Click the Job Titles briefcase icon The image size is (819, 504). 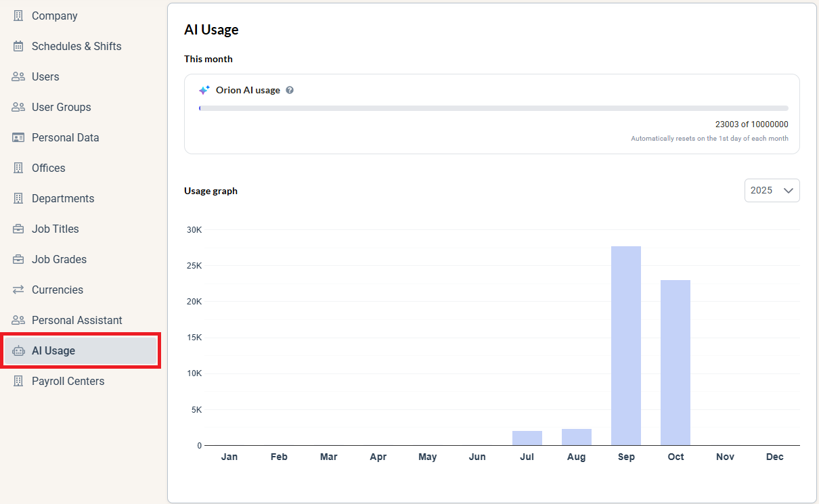(x=18, y=229)
